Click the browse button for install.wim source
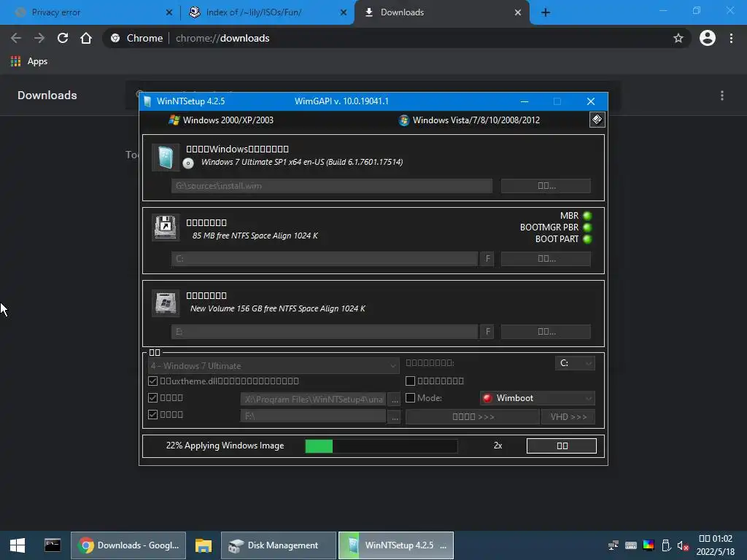This screenshot has width=747, height=560. pyautogui.click(x=546, y=186)
